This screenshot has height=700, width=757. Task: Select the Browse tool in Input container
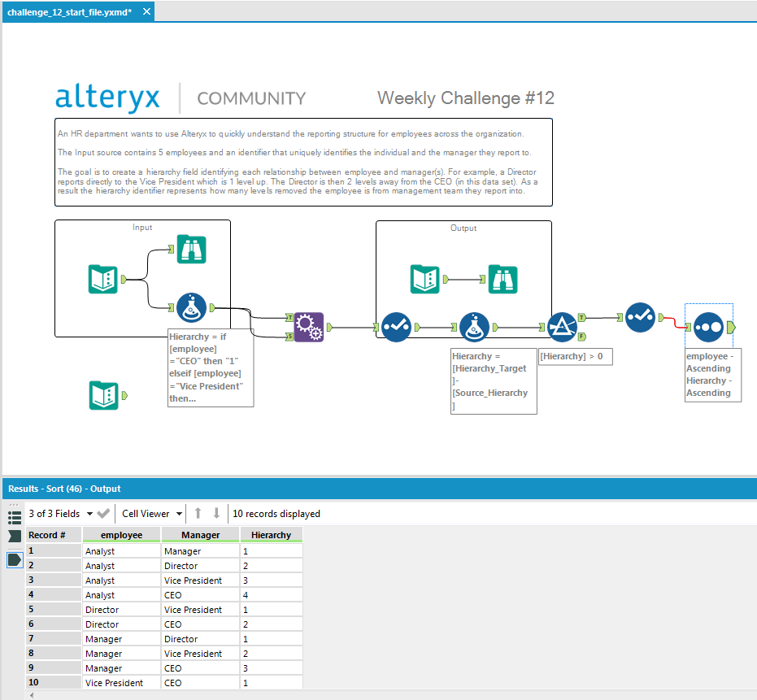coord(191,249)
